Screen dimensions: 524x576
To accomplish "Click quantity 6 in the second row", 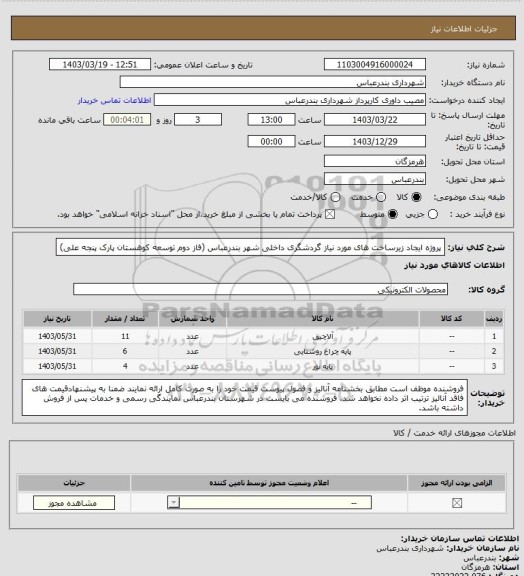I will tap(125, 352).
